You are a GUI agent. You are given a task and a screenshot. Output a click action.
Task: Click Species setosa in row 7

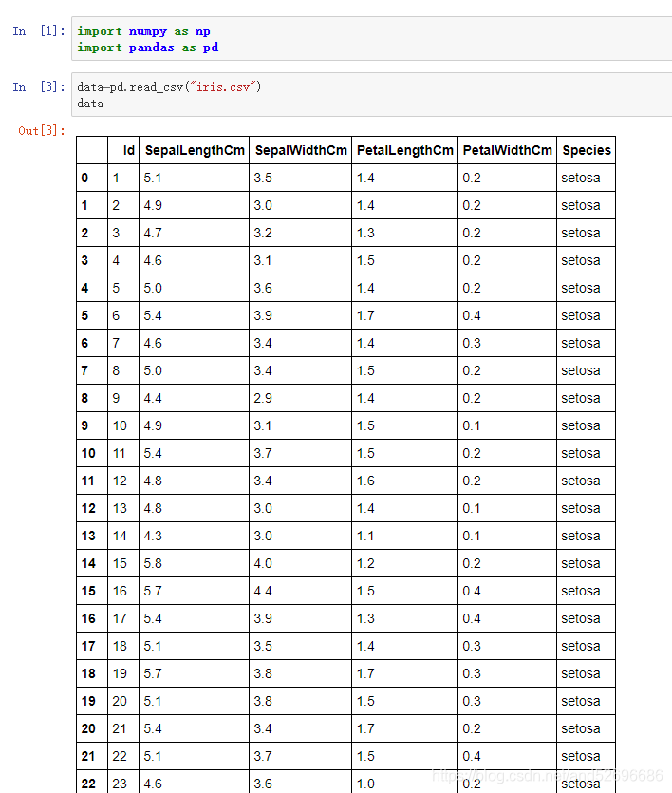(x=581, y=370)
